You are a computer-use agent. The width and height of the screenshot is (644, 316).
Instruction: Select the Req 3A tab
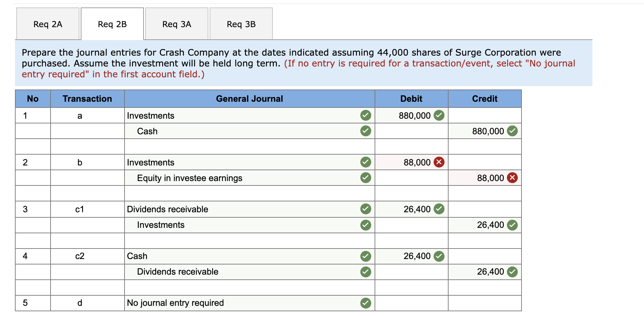point(176,24)
